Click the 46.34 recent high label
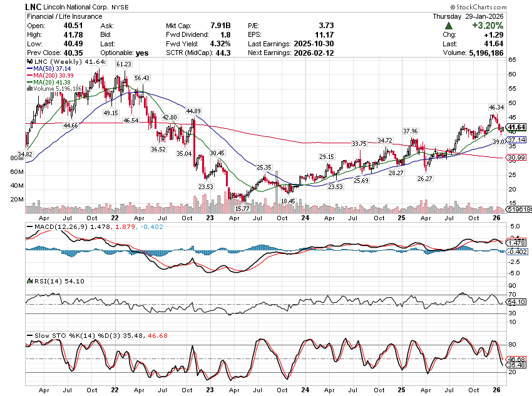This screenshot has height=396, width=532. point(496,108)
